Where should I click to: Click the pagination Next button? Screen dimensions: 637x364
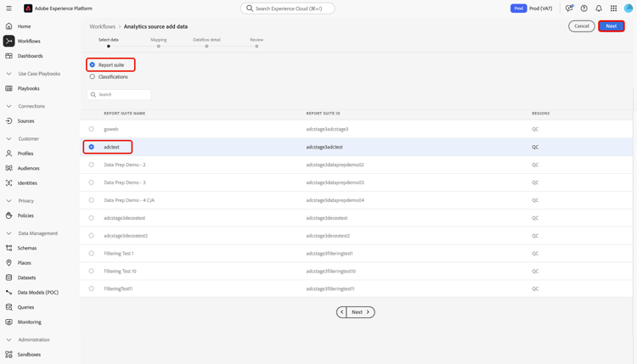click(360, 312)
